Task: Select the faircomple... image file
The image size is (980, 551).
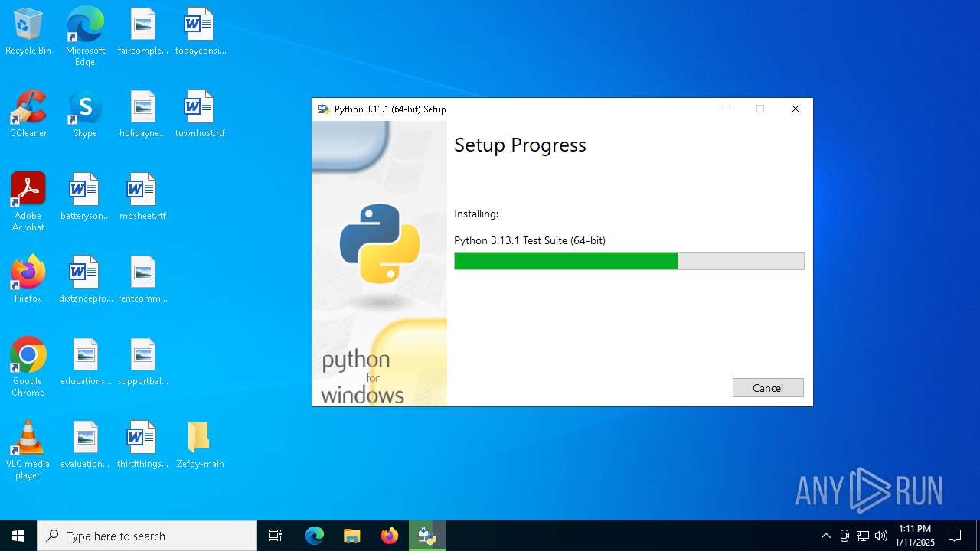Action: click(142, 32)
